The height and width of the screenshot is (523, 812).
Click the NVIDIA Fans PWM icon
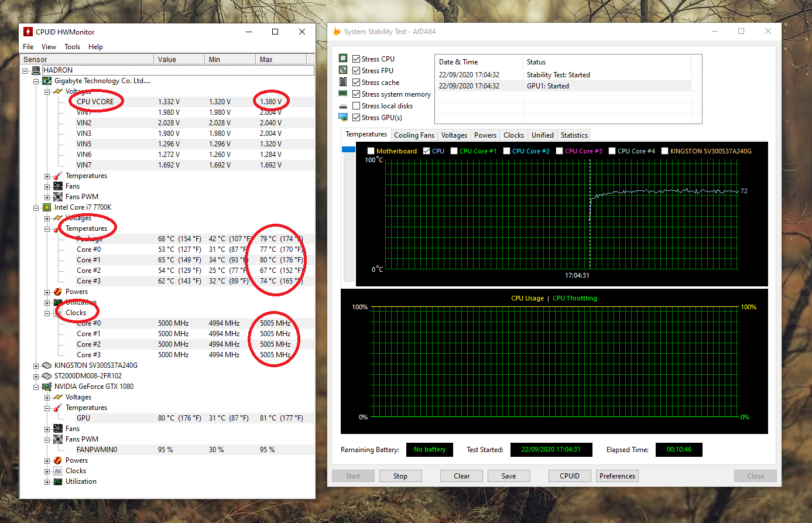pos(58,439)
